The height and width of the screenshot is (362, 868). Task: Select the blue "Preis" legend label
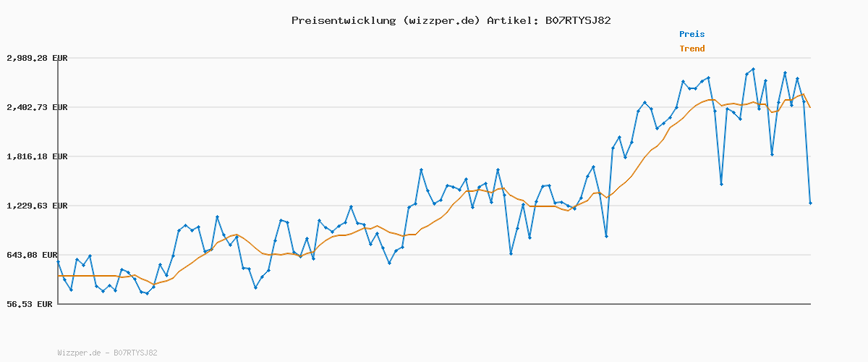click(692, 34)
